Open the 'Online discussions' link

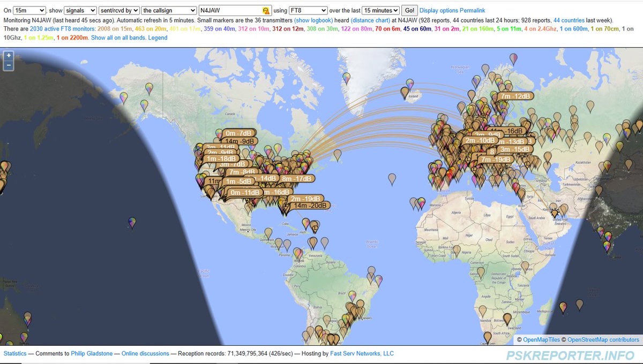pyautogui.click(x=145, y=354)
